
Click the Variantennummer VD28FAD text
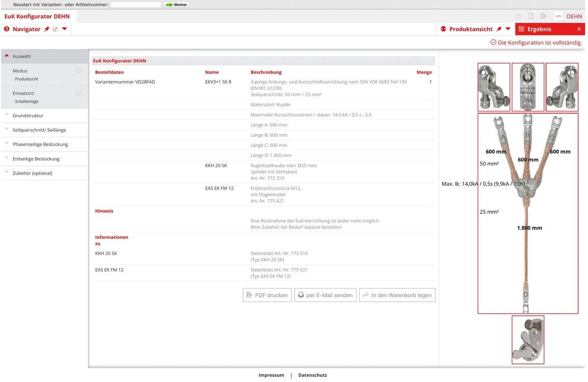[x=125, y=82]
